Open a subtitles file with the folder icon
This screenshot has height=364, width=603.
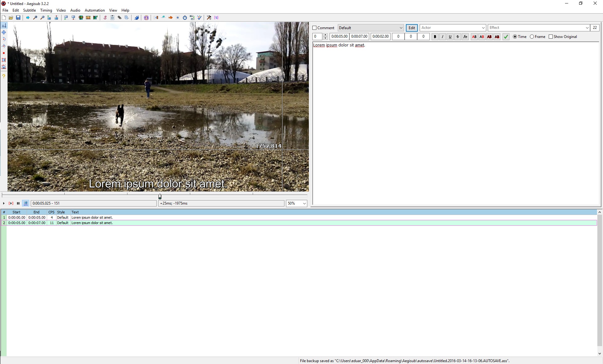(11, 18)
